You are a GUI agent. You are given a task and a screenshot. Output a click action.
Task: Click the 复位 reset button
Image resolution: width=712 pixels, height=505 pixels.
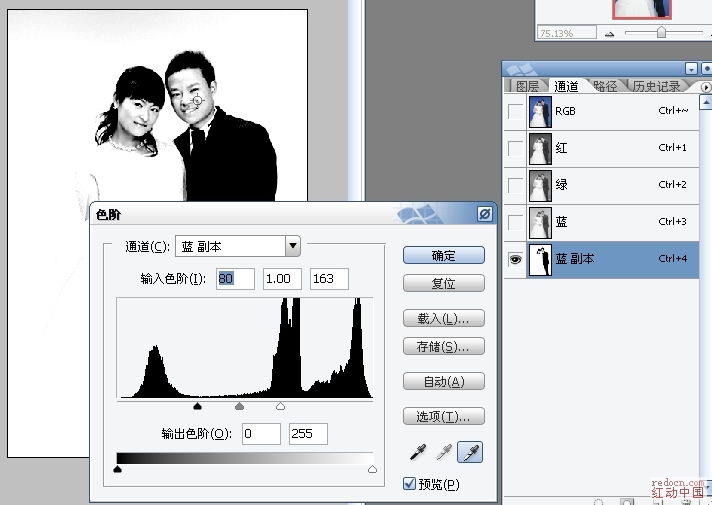pyautogui.click(x=444, y=283)
